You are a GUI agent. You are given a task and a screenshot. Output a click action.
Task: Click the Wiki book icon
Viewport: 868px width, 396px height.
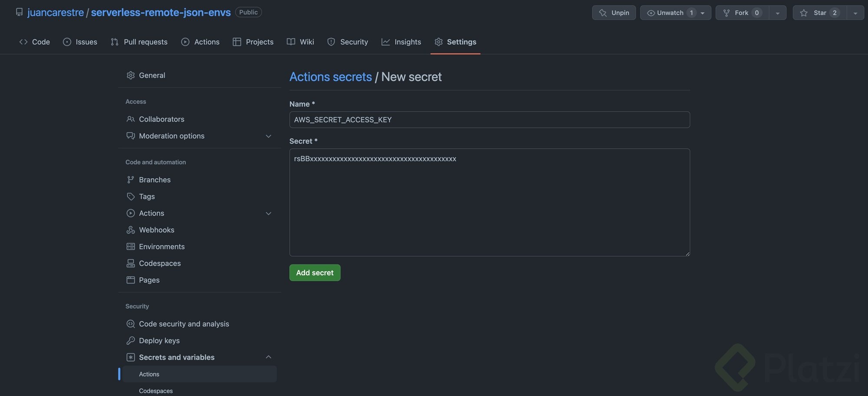pyautogui.click(x=291, y=42)
